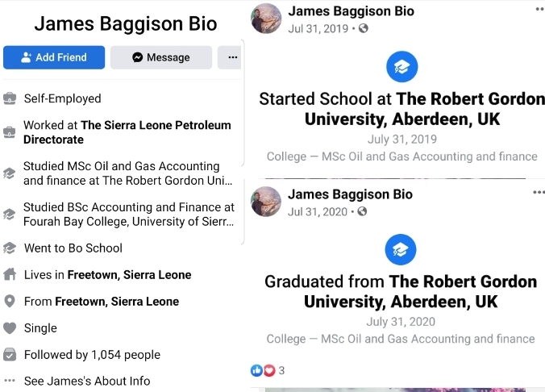Click the location pin icon beside From Freetown

tap(10, 301)
